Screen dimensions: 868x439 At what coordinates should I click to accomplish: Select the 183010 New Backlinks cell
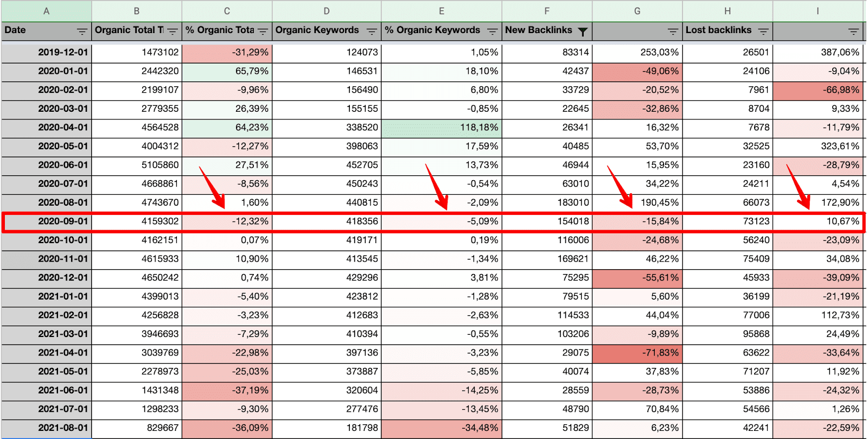point(547,202)
